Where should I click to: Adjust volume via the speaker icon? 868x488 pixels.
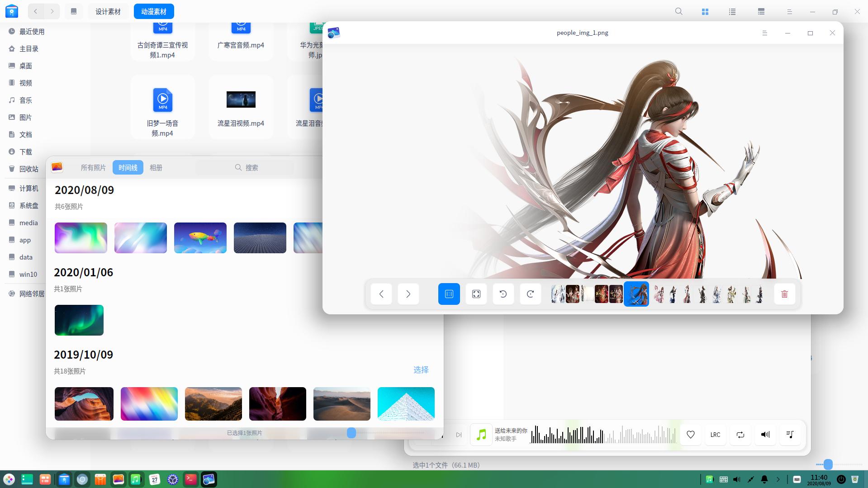pyautogui.click(x=765, y=434)
